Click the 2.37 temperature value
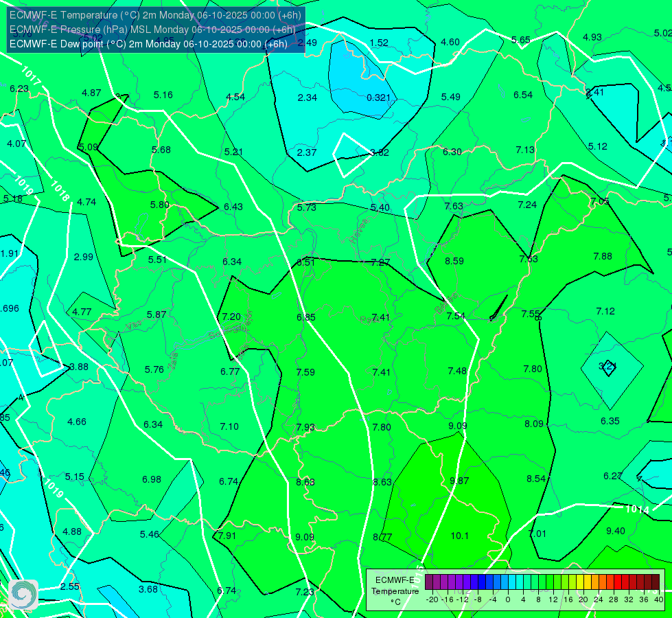Image resolution: width=672 pixels, height=618 pixels. (307, 152)
